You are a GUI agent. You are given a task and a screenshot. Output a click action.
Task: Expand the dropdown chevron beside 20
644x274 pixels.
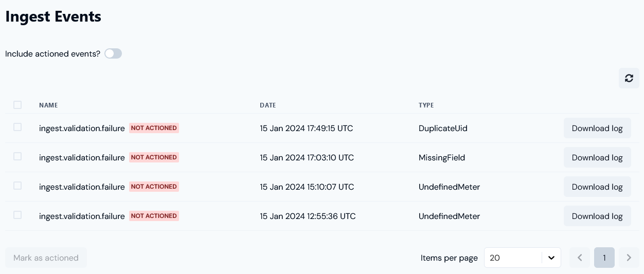point(551,258)
